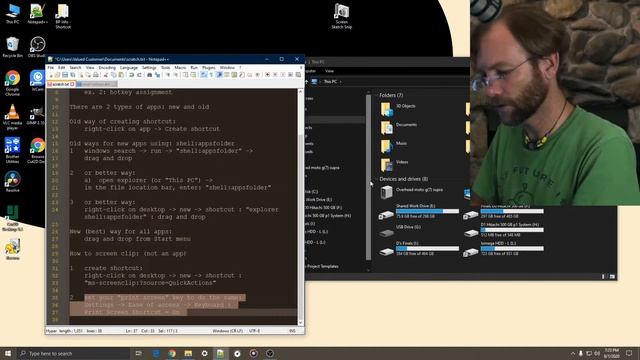Viewport: 640px width, 360px height.
Task: Click the Redo arrow in Notepad++ toolbar
Action: pyautogui.click(x=139, y=75)
